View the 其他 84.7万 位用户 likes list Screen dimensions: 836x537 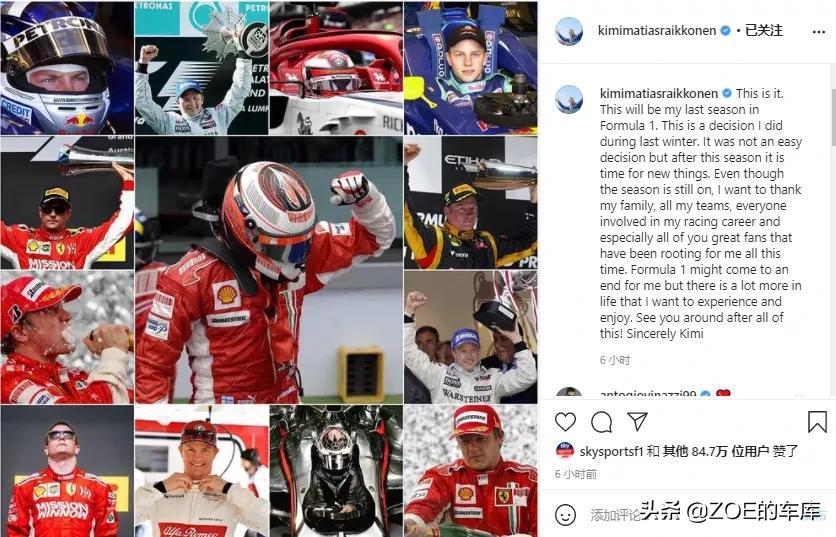click(x=716, y=451)
